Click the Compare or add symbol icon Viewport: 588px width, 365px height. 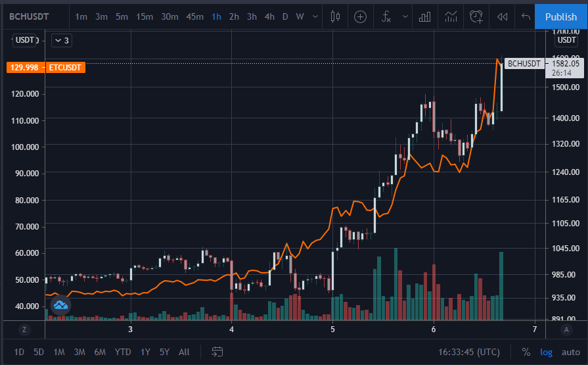point(361,16)
